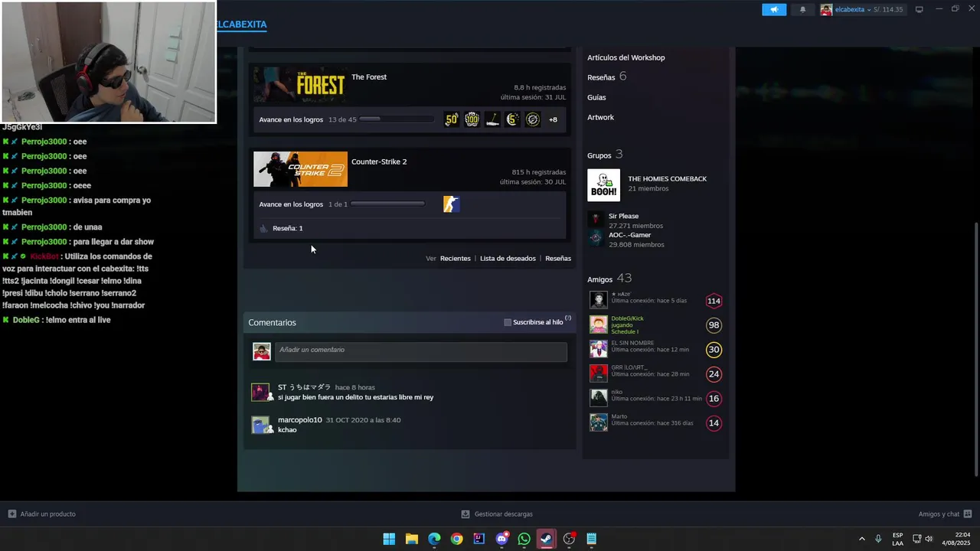Viewport: 980px width, 551px height.
Task: Show the +8 more Forest achievements
Action: [x=553, y=119]
